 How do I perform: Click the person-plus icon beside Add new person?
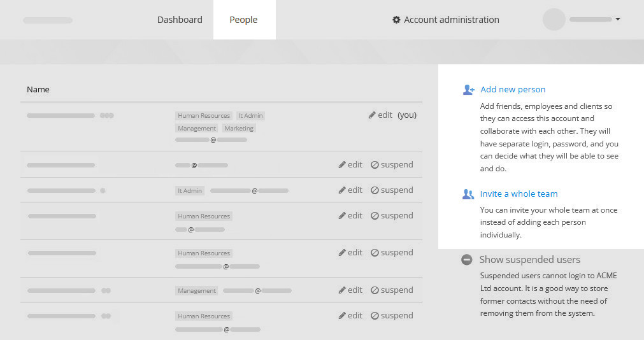point(469,90)
